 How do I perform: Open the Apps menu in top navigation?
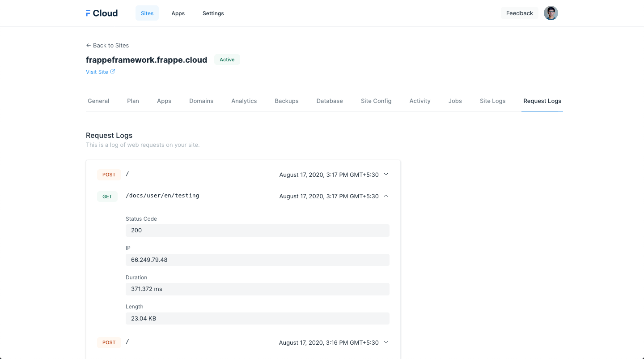point(178,13)
